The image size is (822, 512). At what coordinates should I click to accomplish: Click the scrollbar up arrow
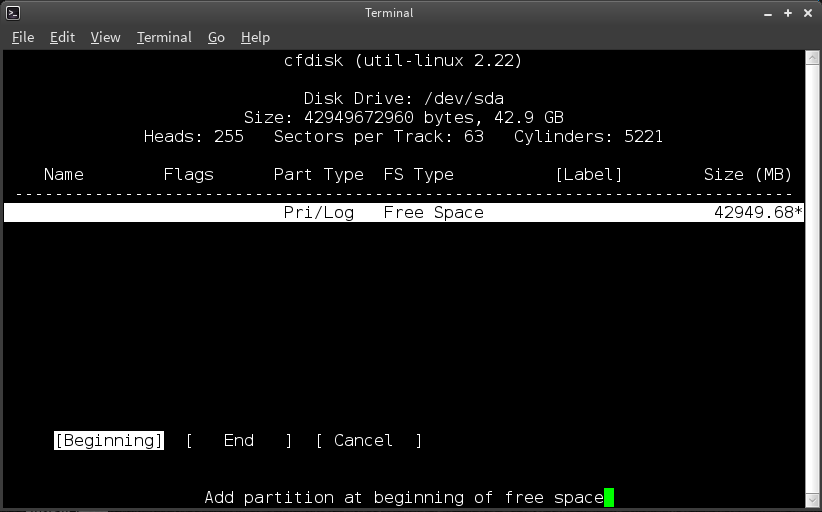[x=812, y=57]
